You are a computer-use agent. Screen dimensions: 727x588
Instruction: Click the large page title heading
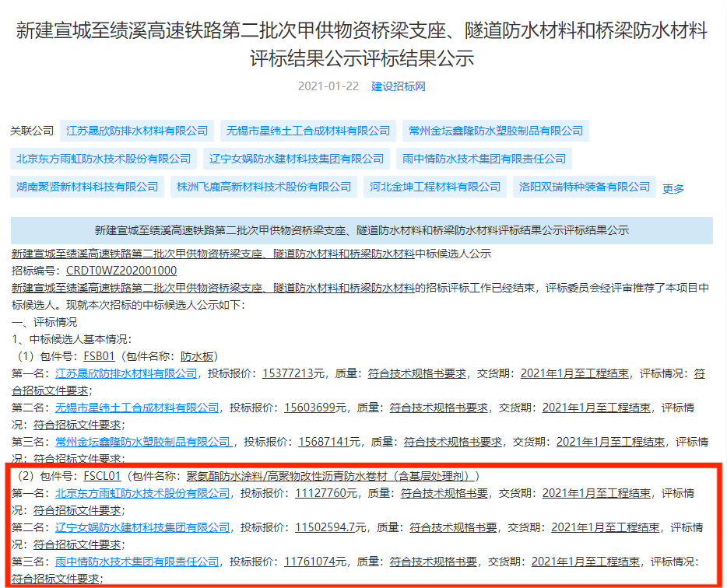click(x=362, y=44)
